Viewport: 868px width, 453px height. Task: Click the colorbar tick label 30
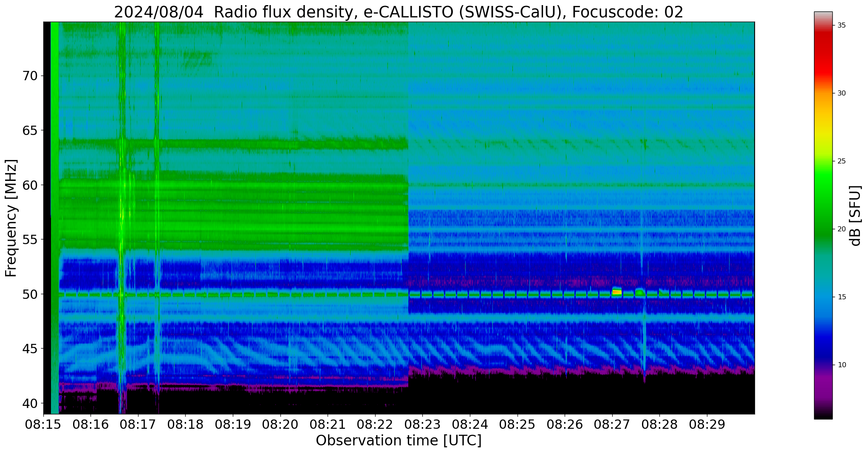pos(841,93)
